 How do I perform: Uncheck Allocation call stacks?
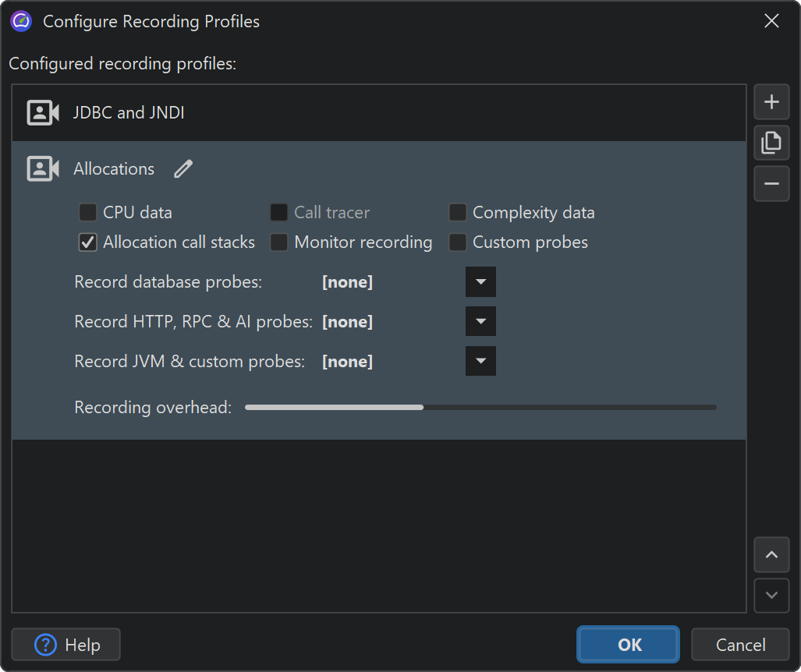tap(88, 242)
